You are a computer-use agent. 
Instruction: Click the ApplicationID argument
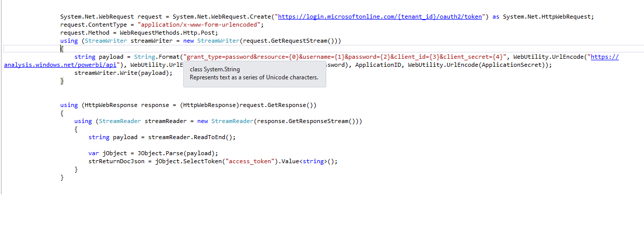click(x=377, y=65)
